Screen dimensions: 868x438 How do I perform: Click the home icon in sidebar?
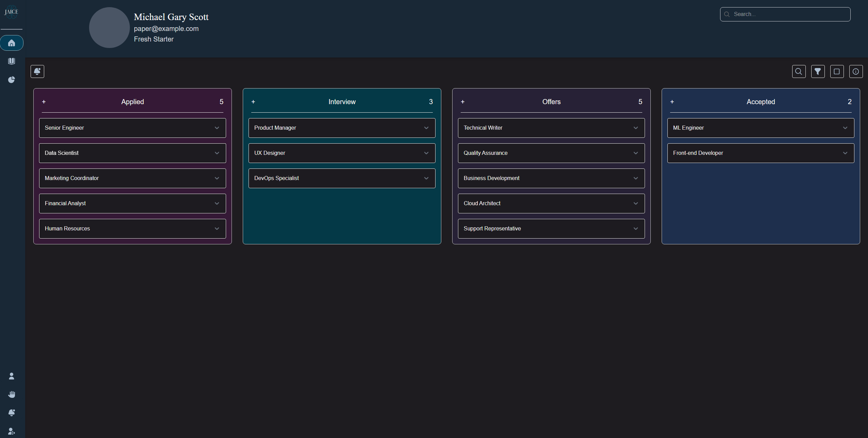tap(12, 43)
